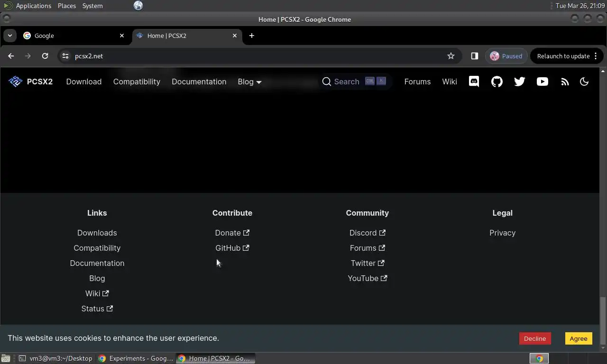Open the Paused profile button
Viewport: 607px width, 364px height.
[x=506, y=56]
